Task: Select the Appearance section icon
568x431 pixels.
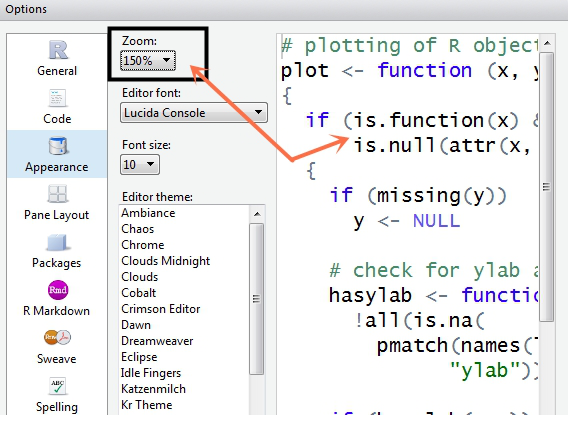Action: pyautogui.click(x=57, y=146)
